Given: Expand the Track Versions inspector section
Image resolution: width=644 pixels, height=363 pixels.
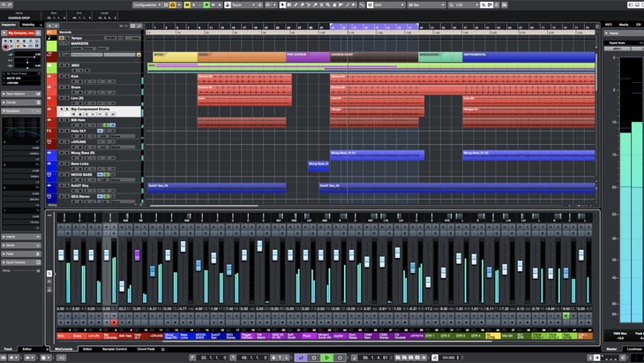Looking at the screenshot, I should (21, 95).
